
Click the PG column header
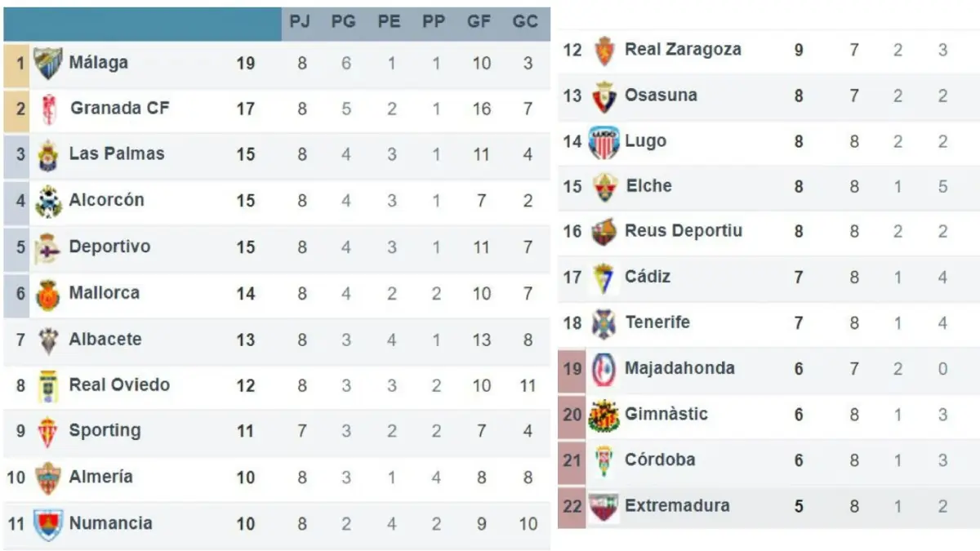coord(344,22)
